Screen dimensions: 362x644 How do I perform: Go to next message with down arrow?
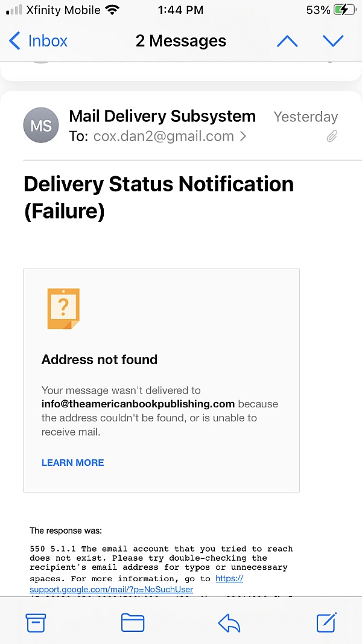333,41
